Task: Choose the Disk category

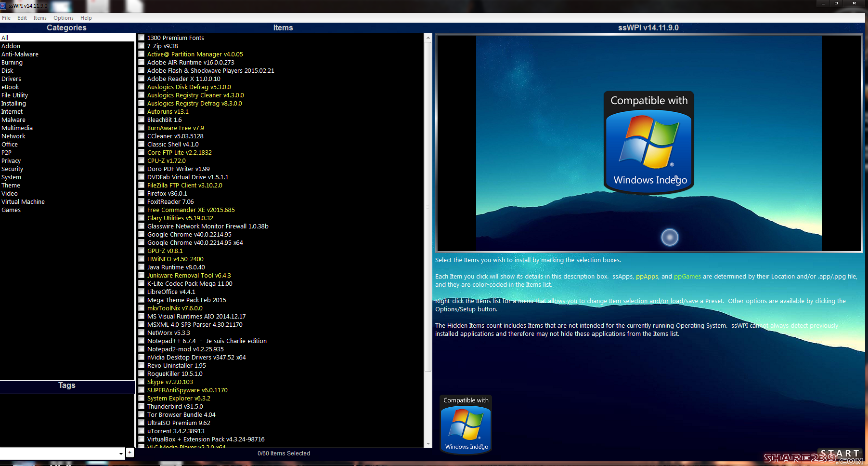Action: pos(7,70)
